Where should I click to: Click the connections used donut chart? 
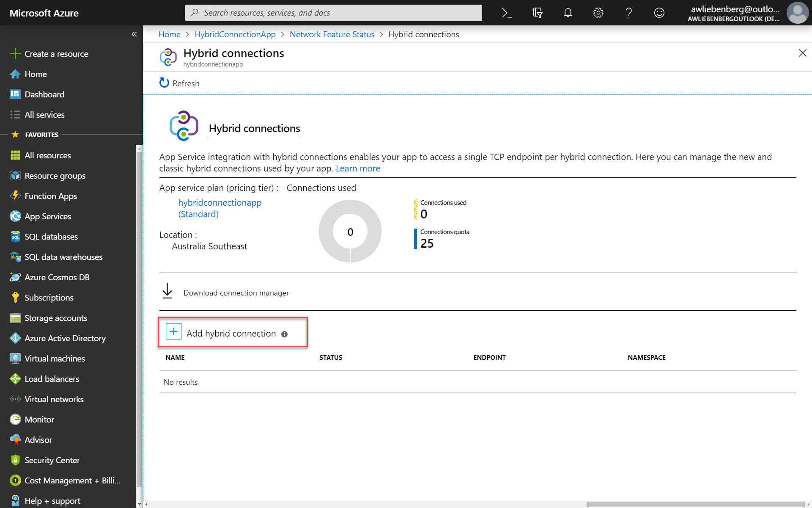pos(350,231)
